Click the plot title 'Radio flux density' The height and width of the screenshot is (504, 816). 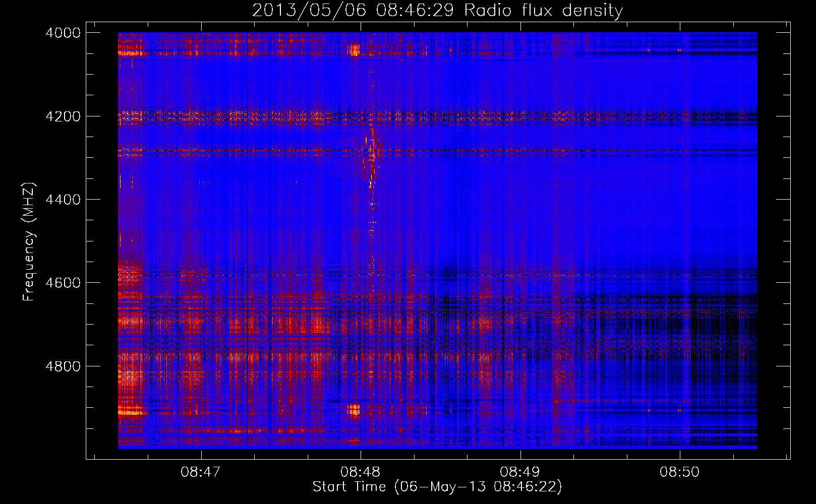[x=543, y=10]
